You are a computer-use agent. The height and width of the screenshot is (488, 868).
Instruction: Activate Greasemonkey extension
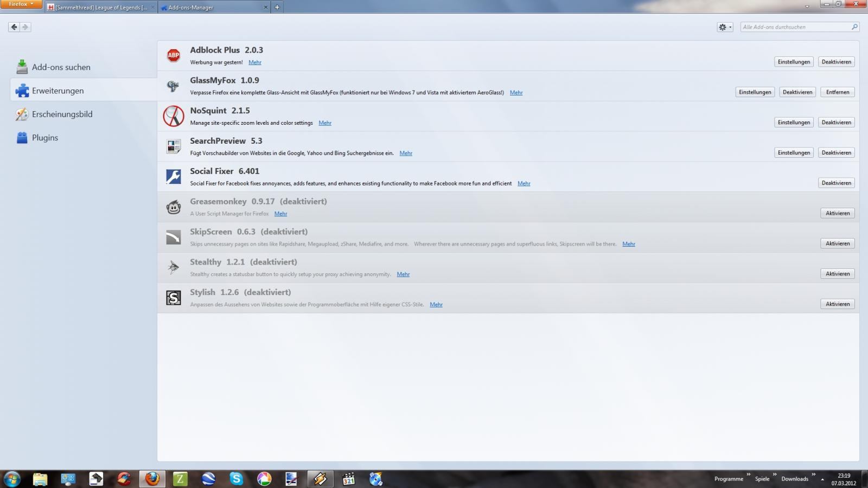tap(838, 213)
